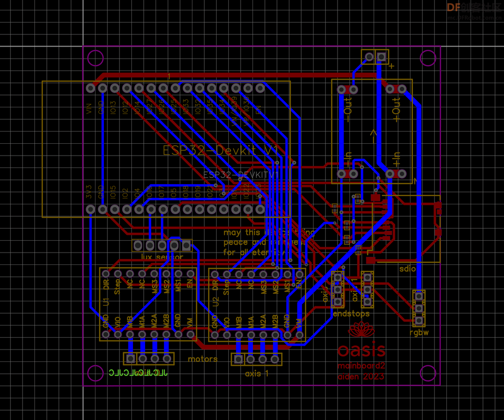Click the '3V3' pin label on the ESP32
The image size is (504, 420).
(x=89, y=192)
